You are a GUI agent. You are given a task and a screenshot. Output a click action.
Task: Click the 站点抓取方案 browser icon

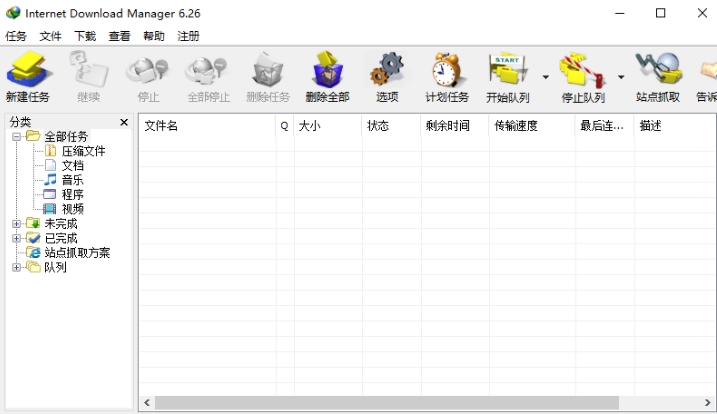[x=33, y=253]
